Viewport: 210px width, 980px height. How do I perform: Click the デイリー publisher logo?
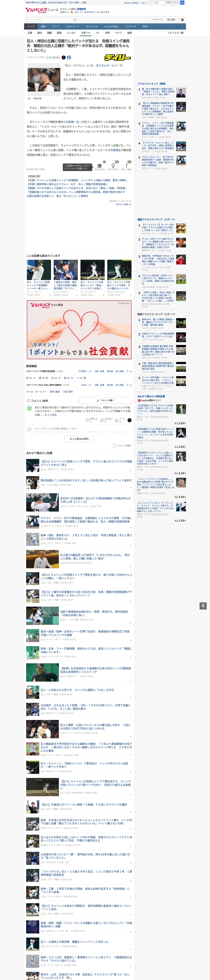pyautogui.click(x=118, y=57)
